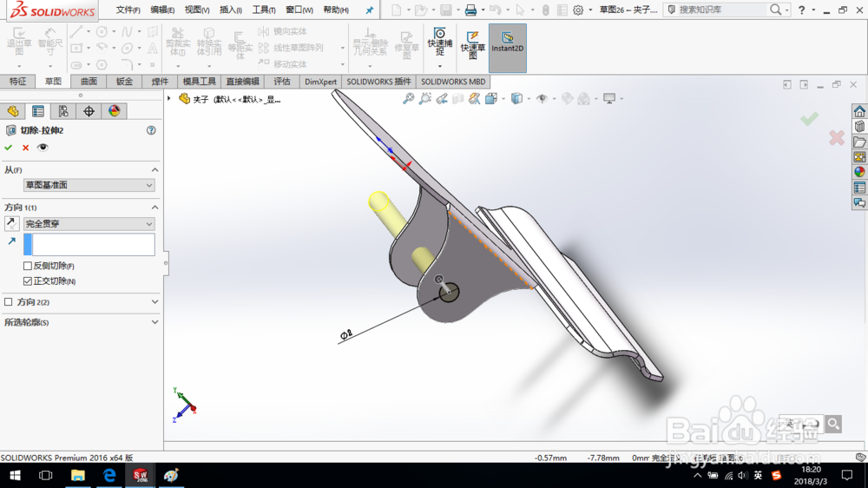868x488 pixels.
Task: Toggle 反侧切除 (Flip side to cut) checkbox
Action: 27,266
